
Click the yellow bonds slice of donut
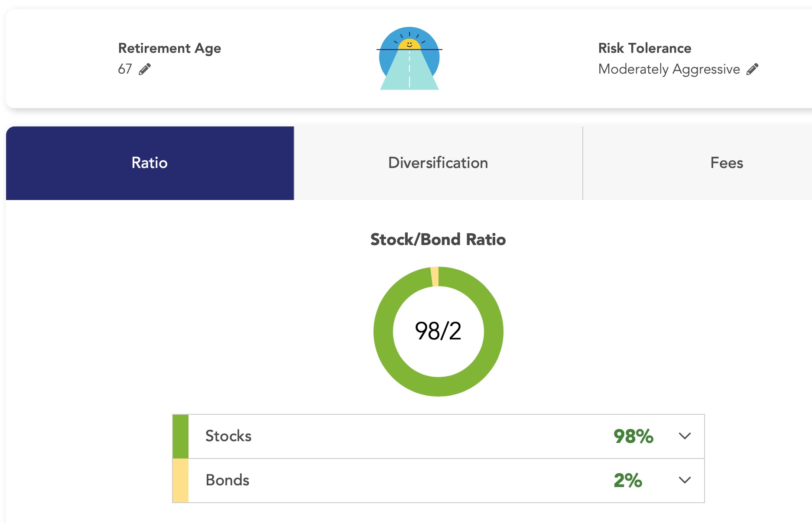435,277
